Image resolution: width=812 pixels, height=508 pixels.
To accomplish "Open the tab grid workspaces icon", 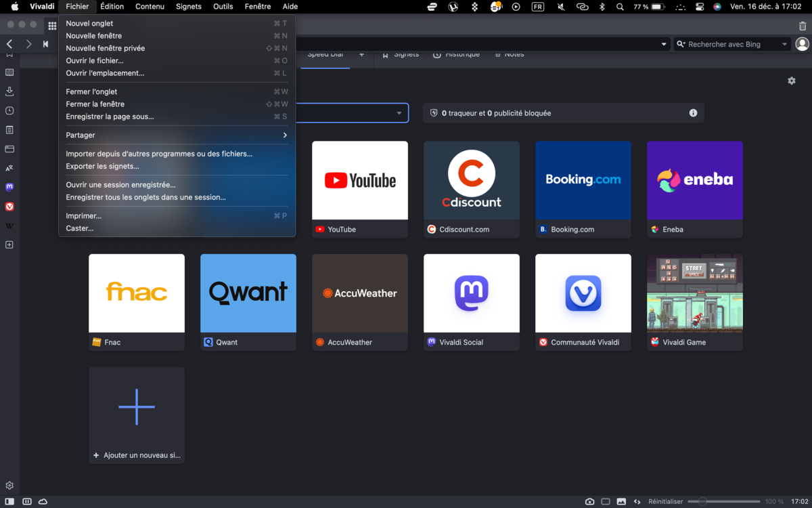I will tap(52, 26).
